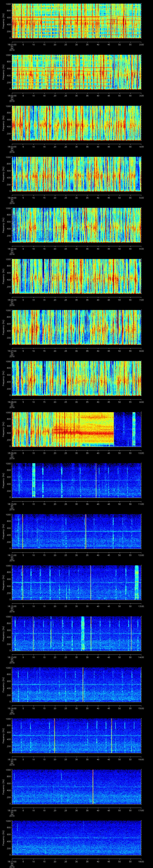Image resolution: width=153 pixels, height=868 pixels.
Task: Select the spectrogram panel starting at 18:15:00
Action: (77, 736)
